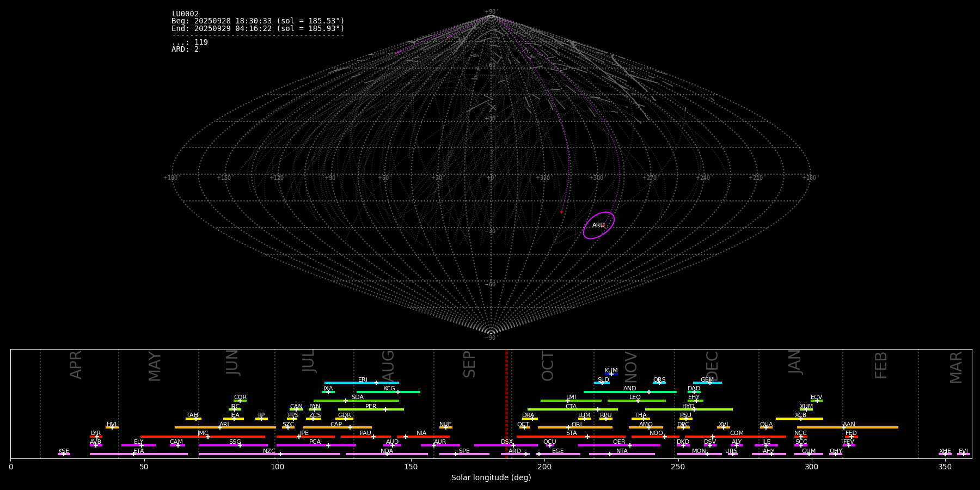
Task: Select the AND shower bar
Action: click(x=630, y=391)
